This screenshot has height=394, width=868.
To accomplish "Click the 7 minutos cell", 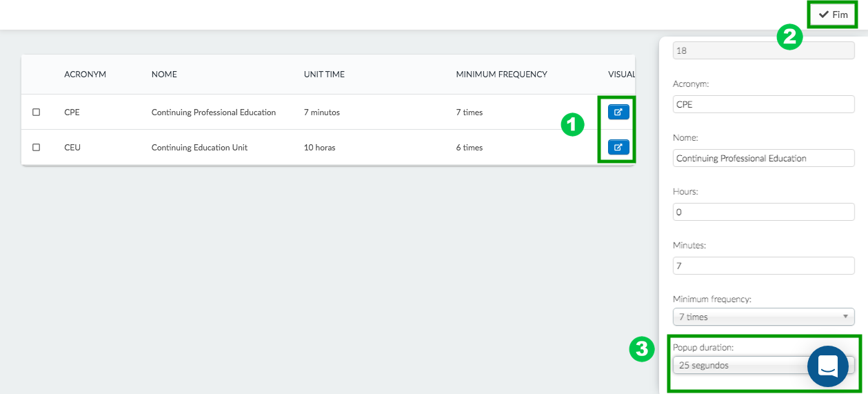I will coord(322,112).
